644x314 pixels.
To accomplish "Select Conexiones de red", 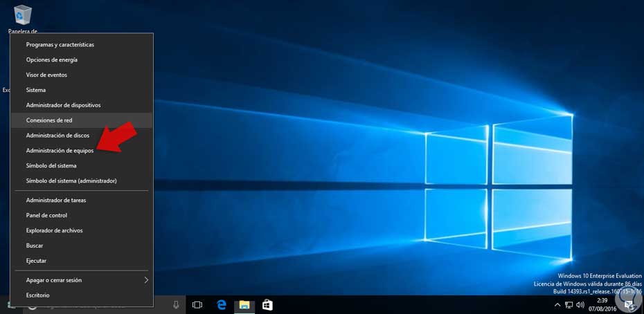I will click(81, 120).
